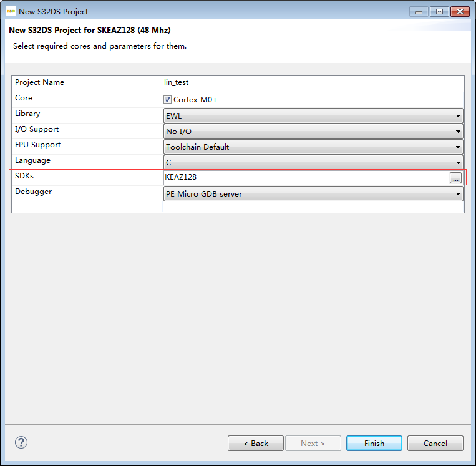The height and width of the screenshot is (466, 476).
Task: Toggle the Cortex-M0+ core checkbox
Action: (167, 100)
